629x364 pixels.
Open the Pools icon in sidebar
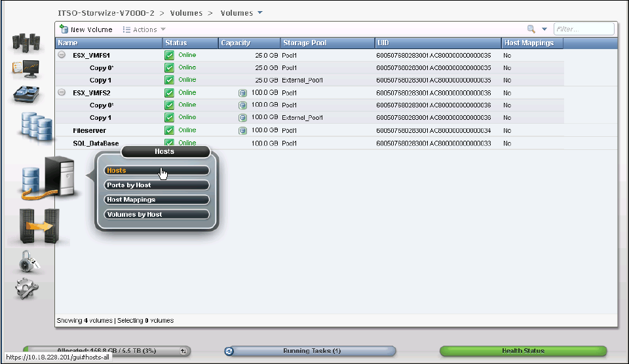coord(26,94)
